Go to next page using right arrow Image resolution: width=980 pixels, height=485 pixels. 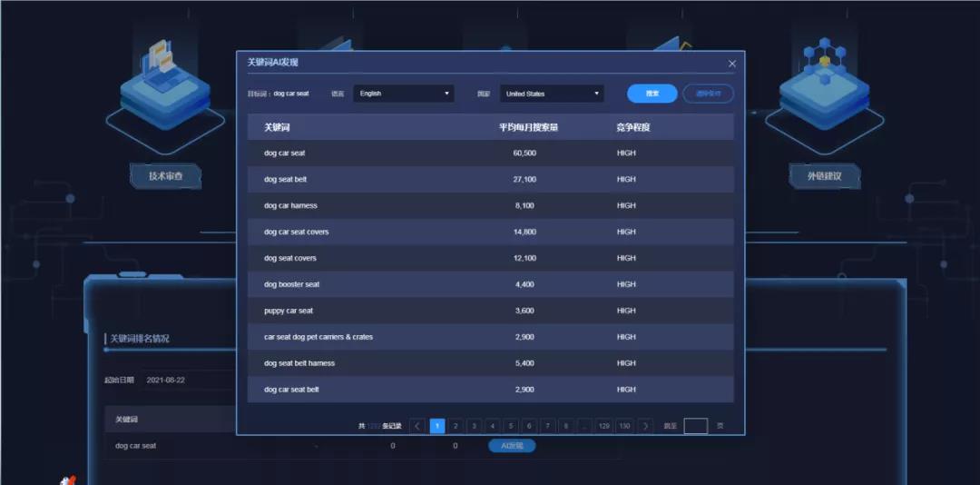click(x=645, y=426)
